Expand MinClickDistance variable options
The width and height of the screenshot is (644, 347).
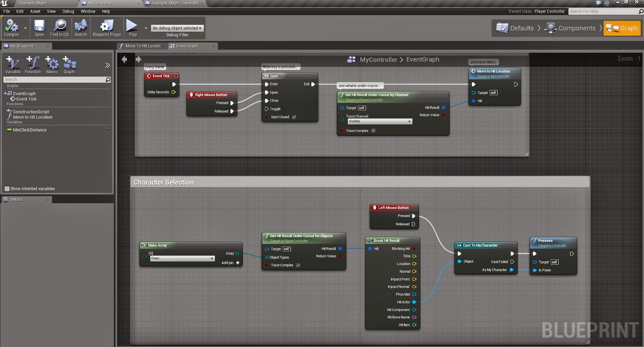(107, 130)
